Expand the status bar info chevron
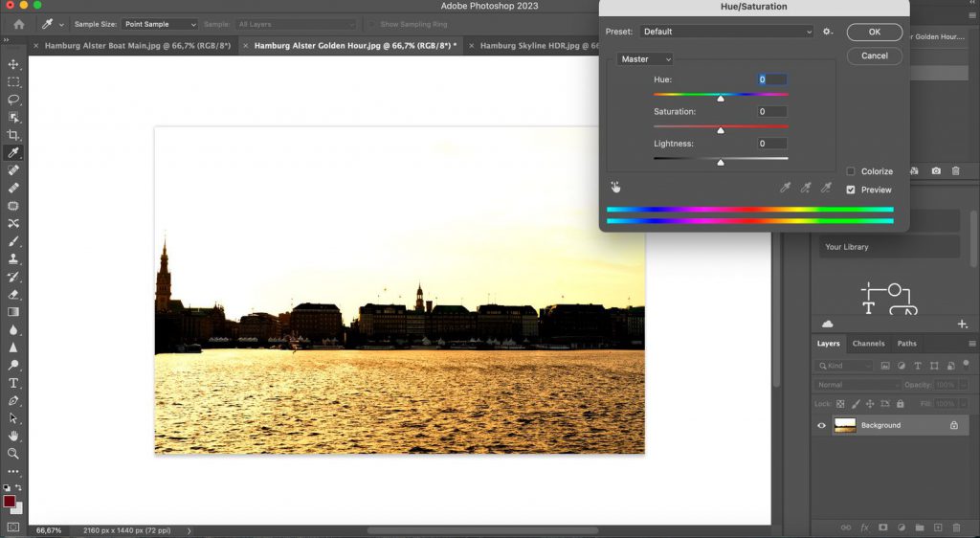980x538 pixels. pos(189,531)
